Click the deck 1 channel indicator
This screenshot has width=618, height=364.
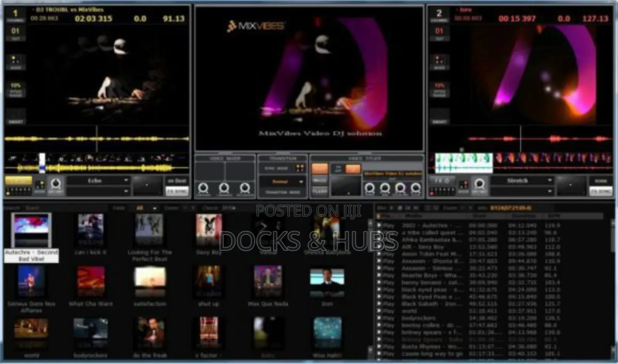coord(16,15)
